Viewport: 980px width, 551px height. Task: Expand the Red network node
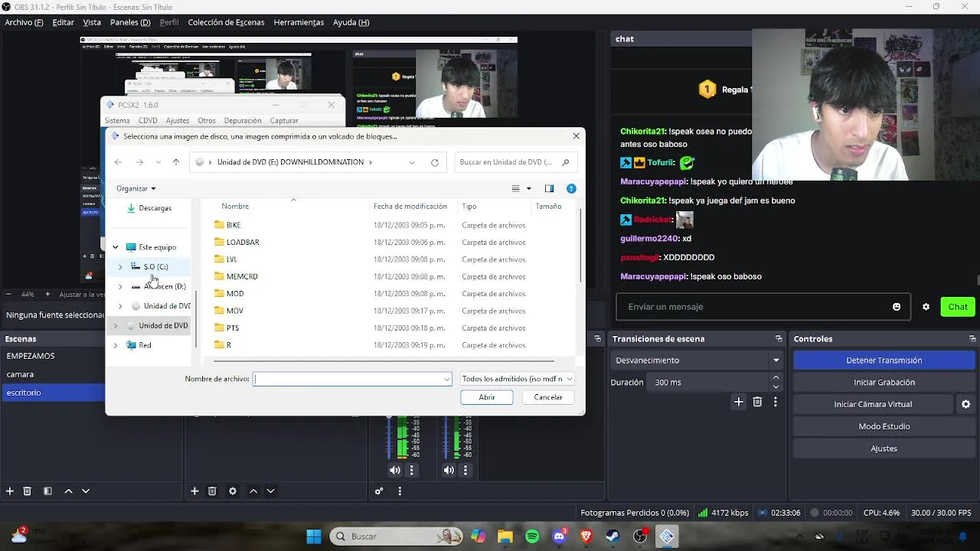(x=116, y=345)
